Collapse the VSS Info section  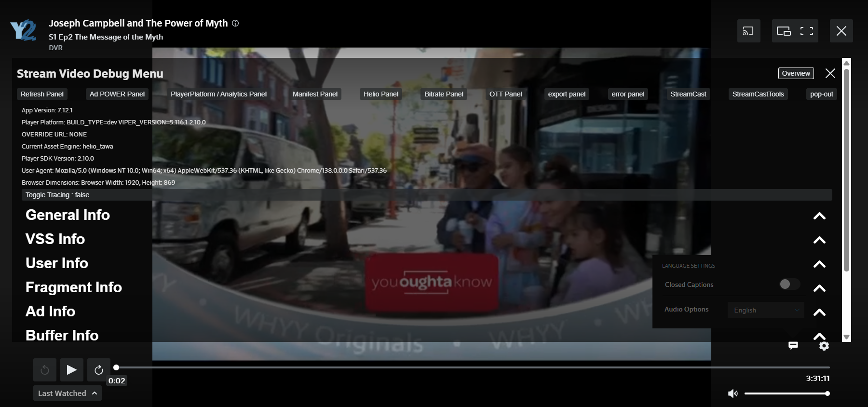[x=819, y=240]
